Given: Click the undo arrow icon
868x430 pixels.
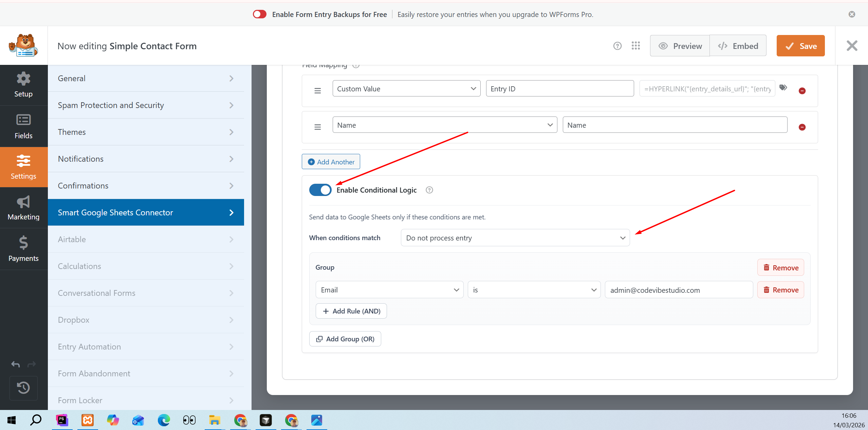Looking at the screenshot, I should coord(15,364).
